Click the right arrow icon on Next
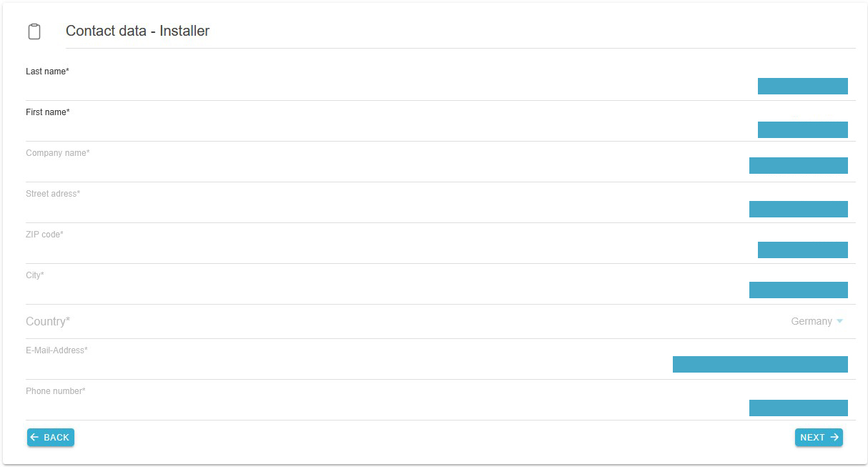Image resolution: width=868 pixels, height=467 pixels. [x=834, y=438]
